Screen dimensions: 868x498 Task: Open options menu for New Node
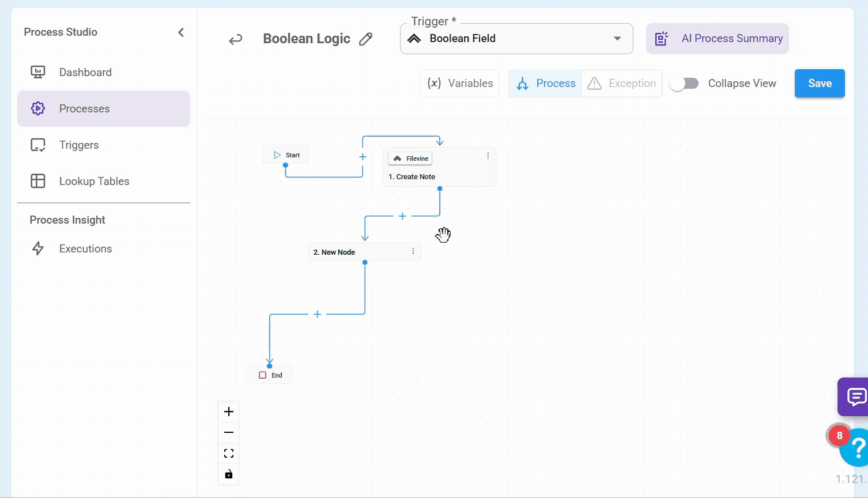pos(413,251)
